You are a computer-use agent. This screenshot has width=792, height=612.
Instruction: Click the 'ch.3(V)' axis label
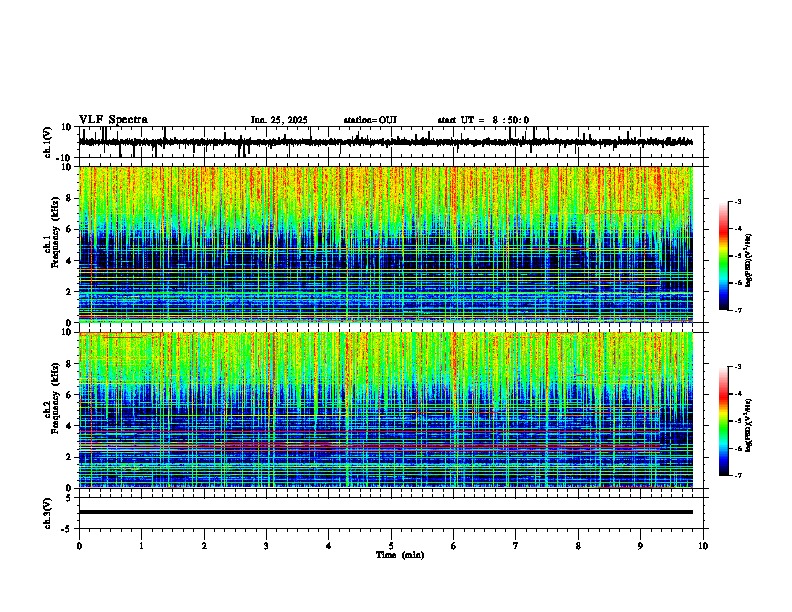click(48, 513)
